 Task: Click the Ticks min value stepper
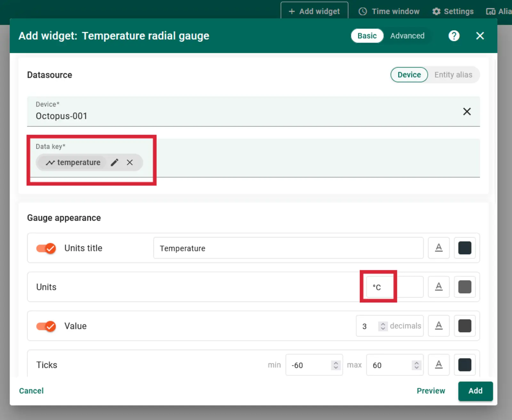point(336,365)
